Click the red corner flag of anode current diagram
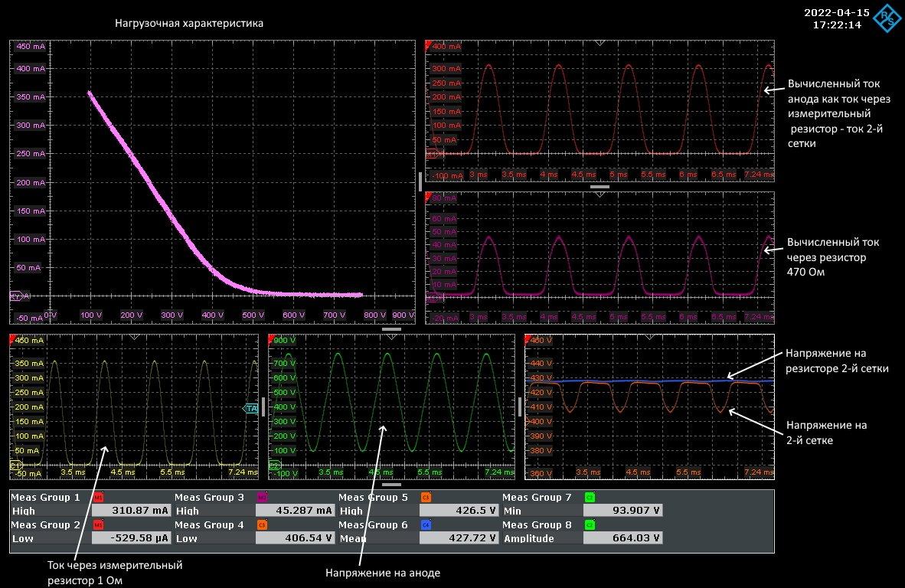The height and width of the screenshot is (588, 905). coord(428,44)
